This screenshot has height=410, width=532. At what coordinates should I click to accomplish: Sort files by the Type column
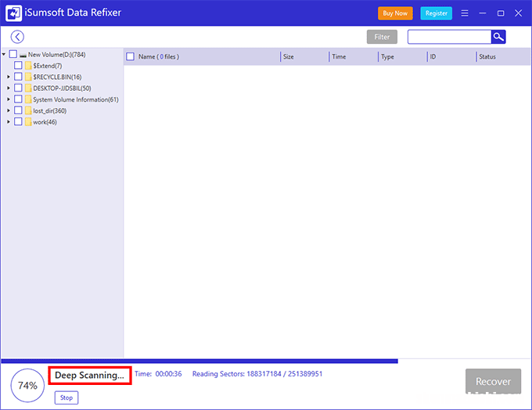click(387, 57)
